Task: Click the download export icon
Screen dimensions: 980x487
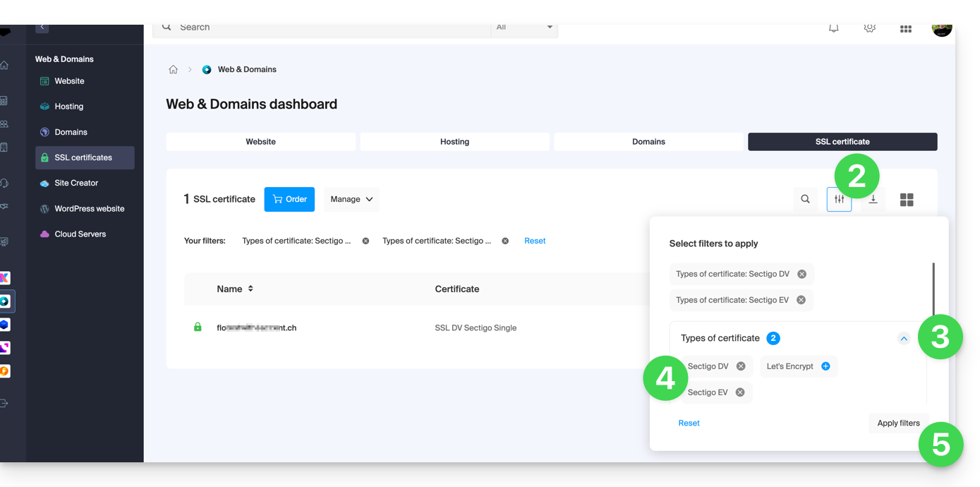Action: (x=873, y=199)
